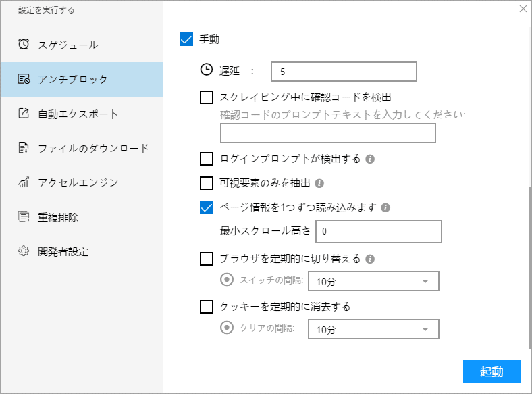Uncheck the 手動 checkbox
The height and width of the screenshot is (394, 532).
pos(187,39)
